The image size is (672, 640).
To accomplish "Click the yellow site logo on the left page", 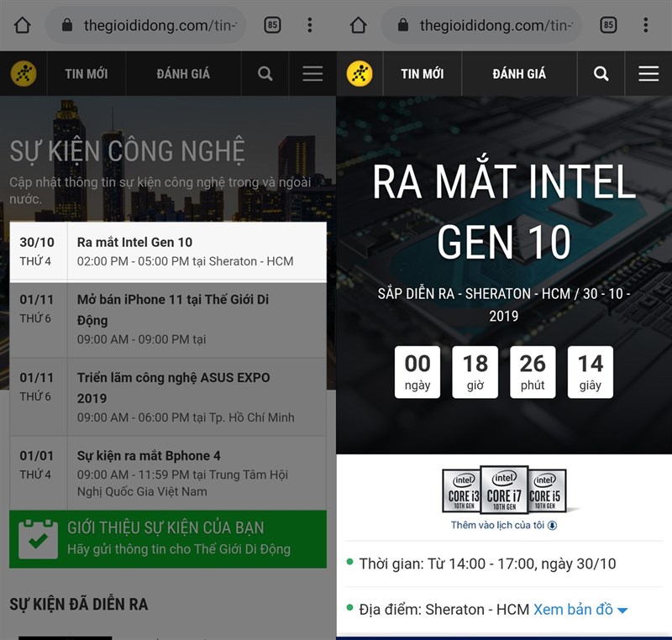I will coord(24,74).
